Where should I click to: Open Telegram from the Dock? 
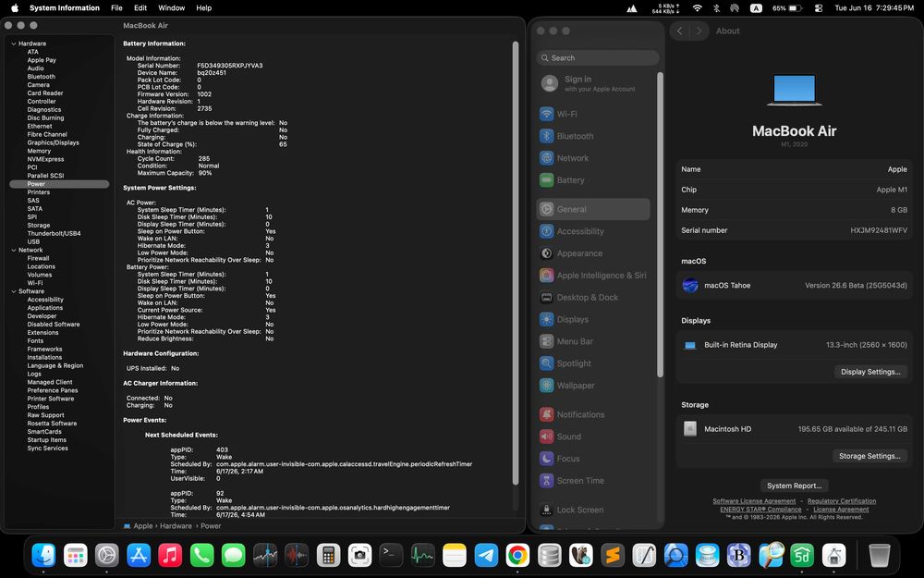click(486, 555)
